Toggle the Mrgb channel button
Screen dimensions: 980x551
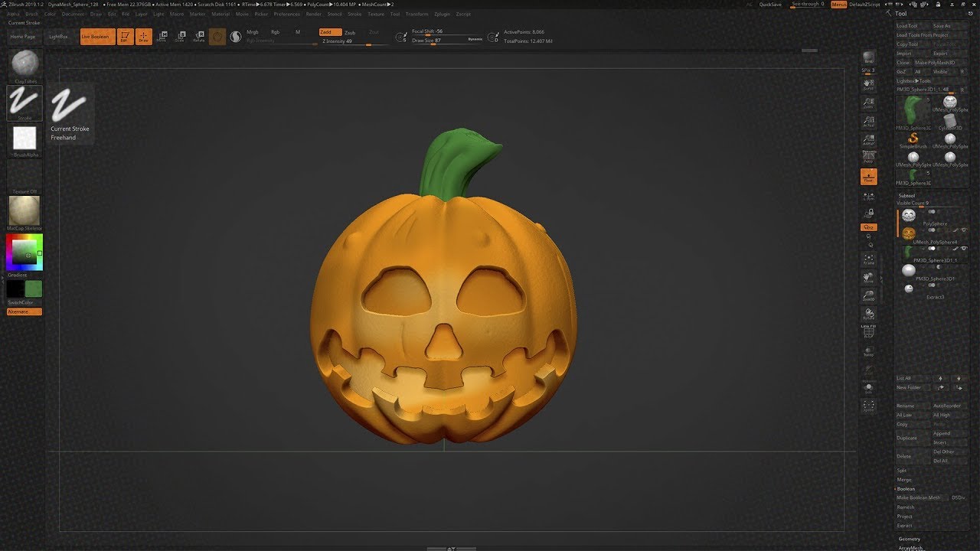tap(253, 32)
